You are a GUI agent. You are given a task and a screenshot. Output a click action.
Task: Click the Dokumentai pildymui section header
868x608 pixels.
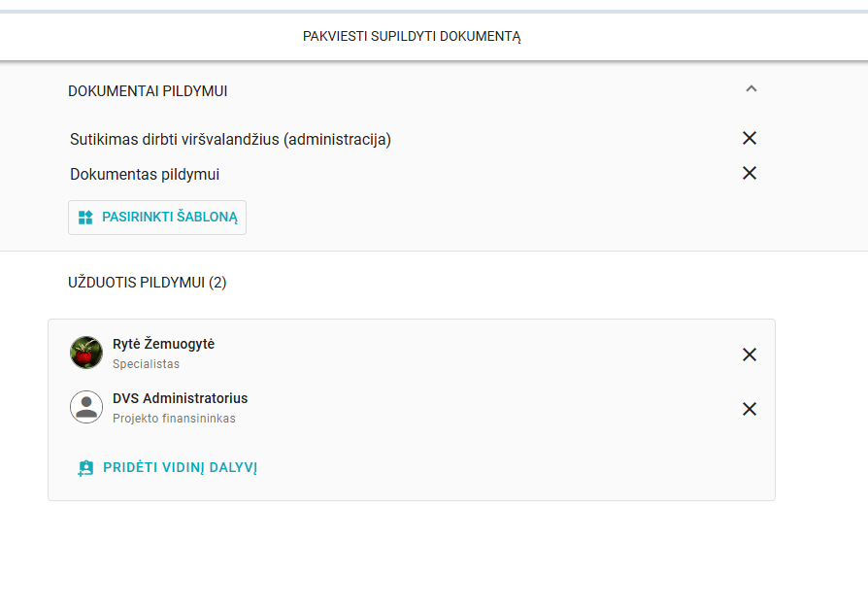[x=148, y=91]
